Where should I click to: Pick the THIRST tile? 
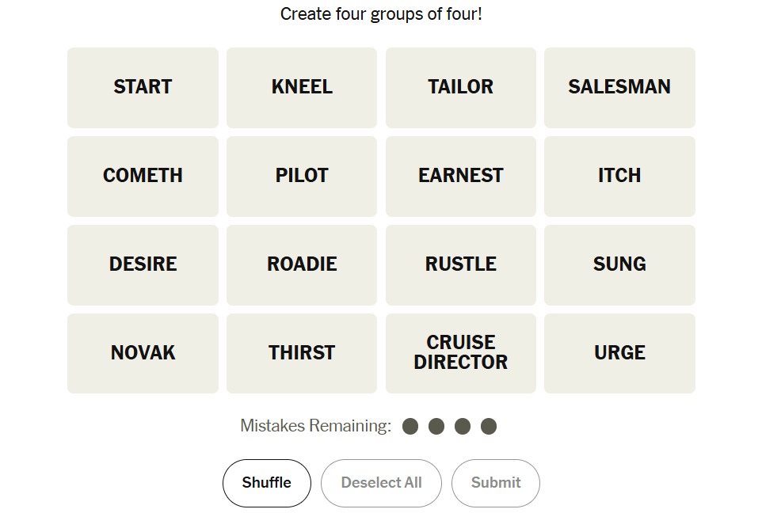[x=302, y=353]
